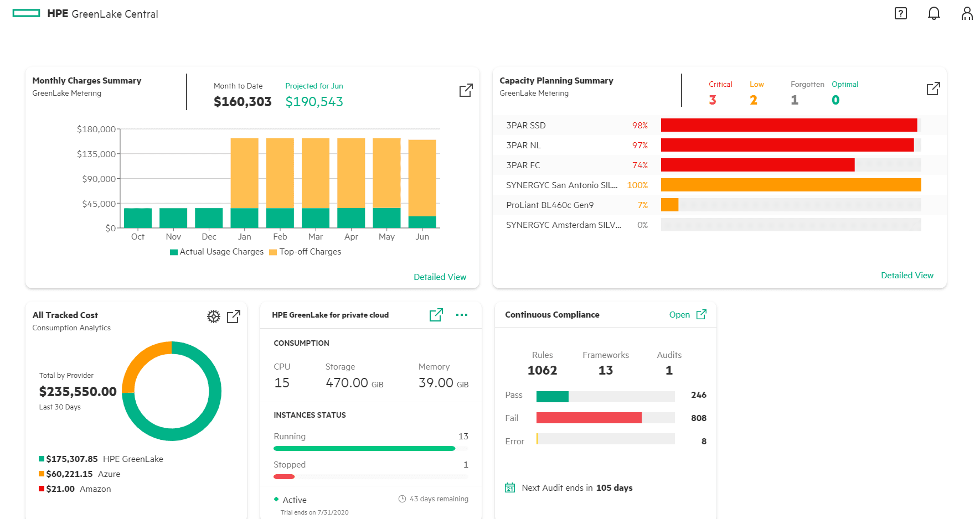Click SYNERGYC San Antonio orange capacity bar
This screenshot has width=980, height=519.
(x=791, y=185)
